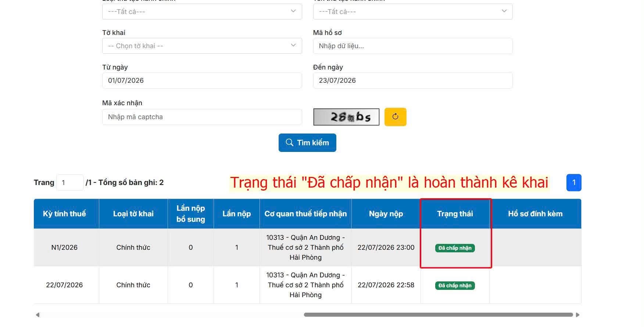
Task: Click Đã chấp nhận badge for 22/07/2026 row
Action: pos(455,285)
